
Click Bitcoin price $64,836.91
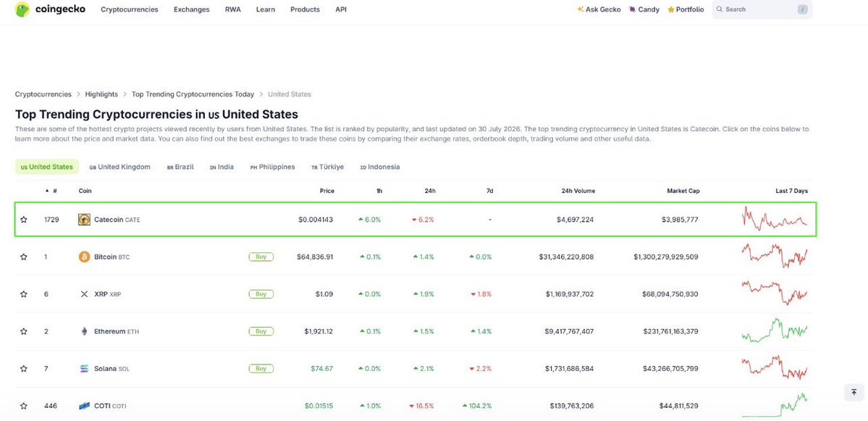tap(314, 257)
